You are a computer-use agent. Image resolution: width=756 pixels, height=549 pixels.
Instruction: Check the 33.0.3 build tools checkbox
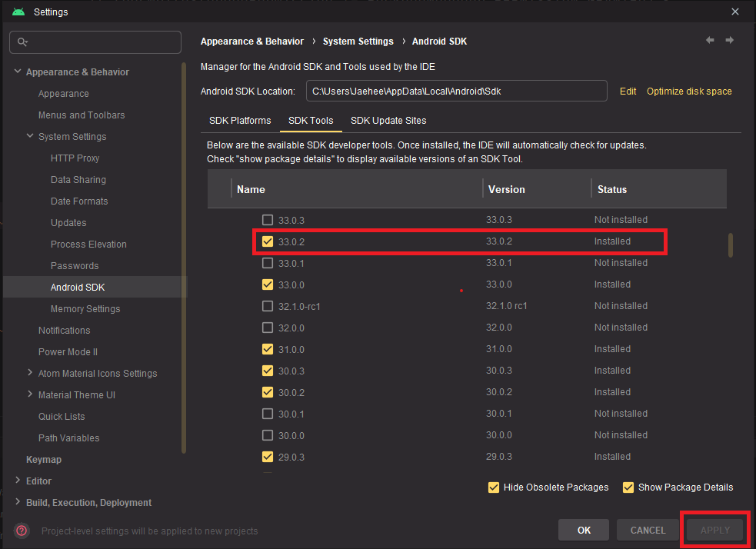click(267, 220)
